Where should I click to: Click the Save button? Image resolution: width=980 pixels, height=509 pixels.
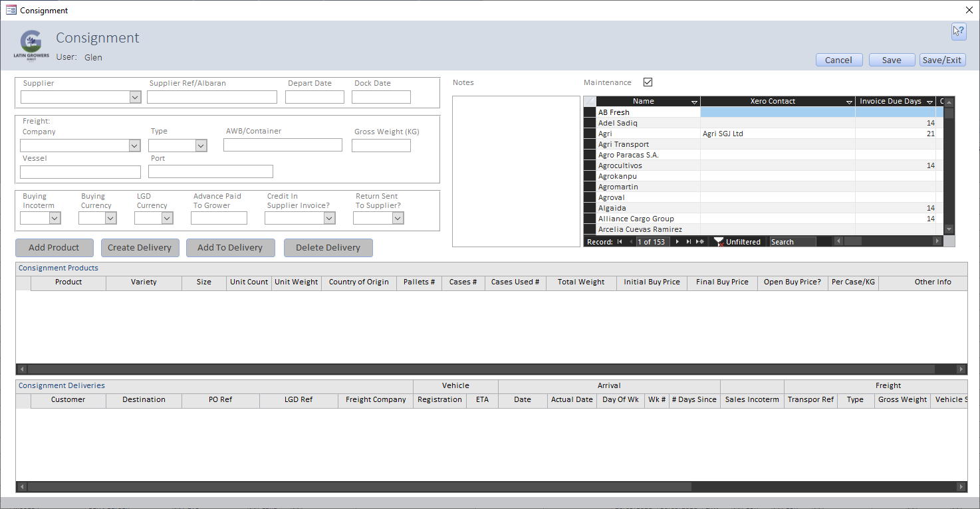click(892, 60)
